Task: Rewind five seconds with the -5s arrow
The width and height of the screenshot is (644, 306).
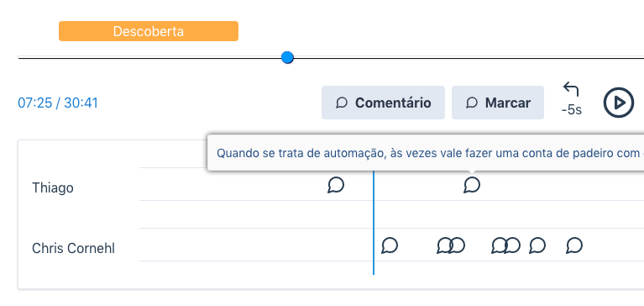Action: (x=571, y=98)
